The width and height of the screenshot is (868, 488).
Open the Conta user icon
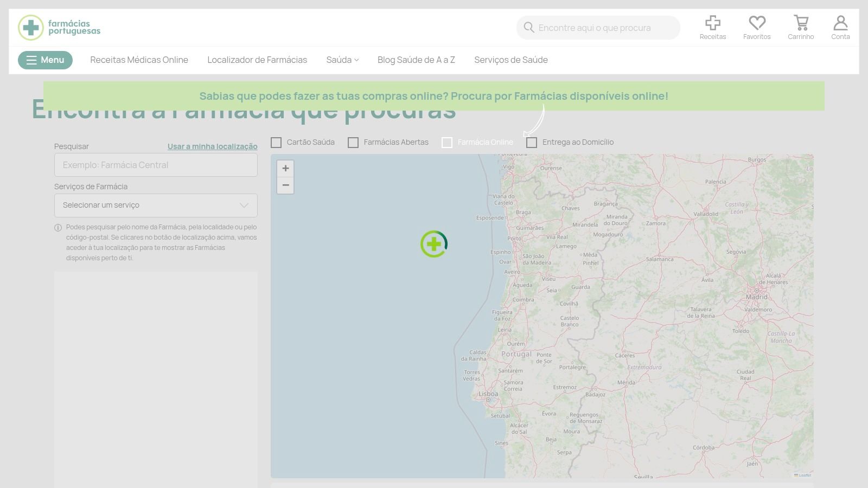click(840, 23)
